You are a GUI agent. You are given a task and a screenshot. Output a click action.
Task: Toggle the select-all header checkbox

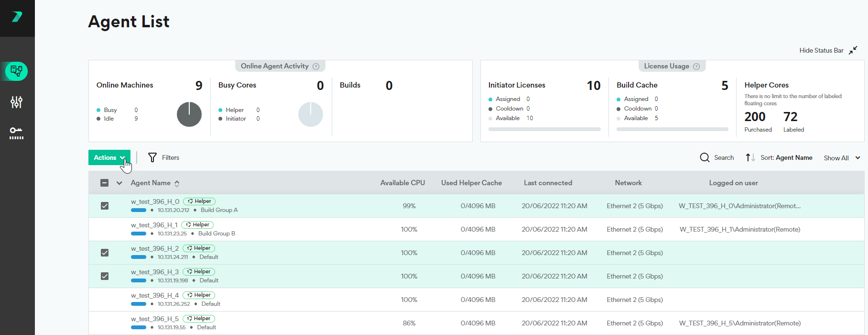click(x=105, y=183)
